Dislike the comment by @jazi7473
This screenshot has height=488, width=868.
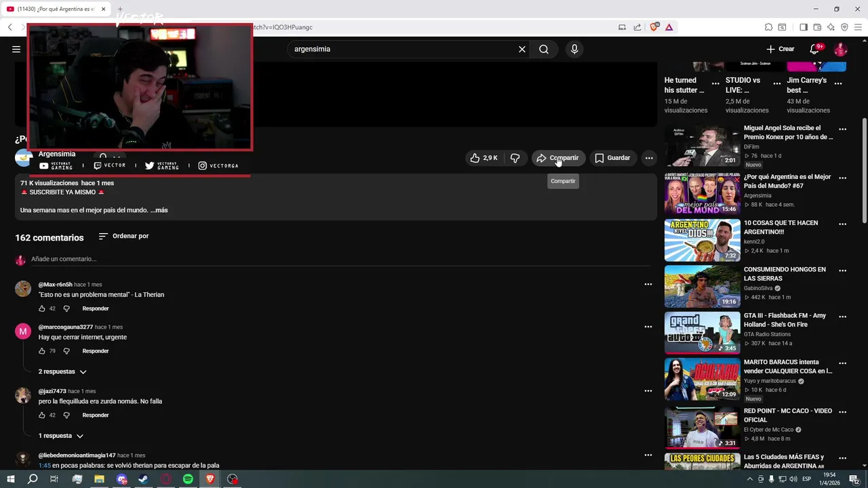pos(66,415)
